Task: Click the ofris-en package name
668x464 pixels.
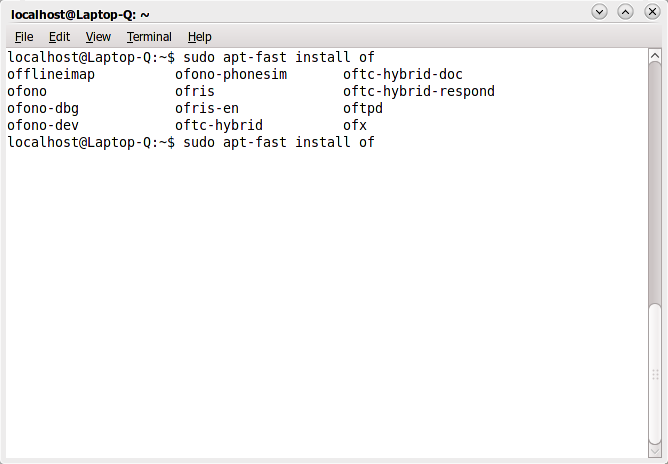Action: click(x=207, y=109)
